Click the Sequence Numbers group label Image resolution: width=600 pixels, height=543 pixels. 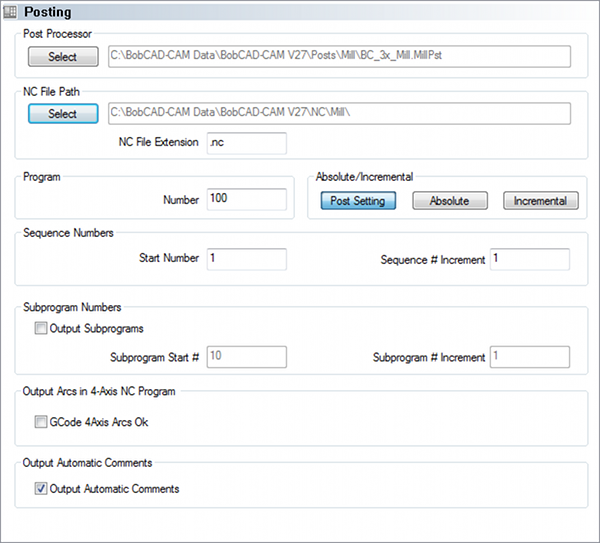68,233
